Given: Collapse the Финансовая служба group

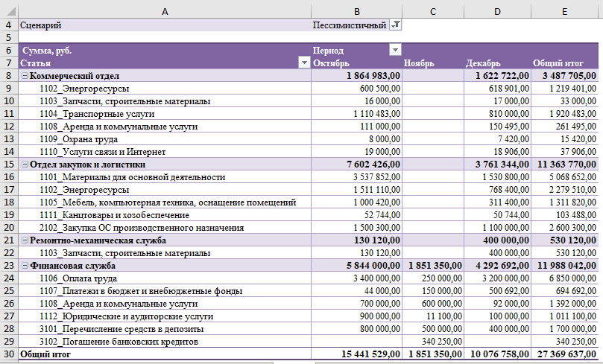Looking at the screenshot, I should [25, 266].
